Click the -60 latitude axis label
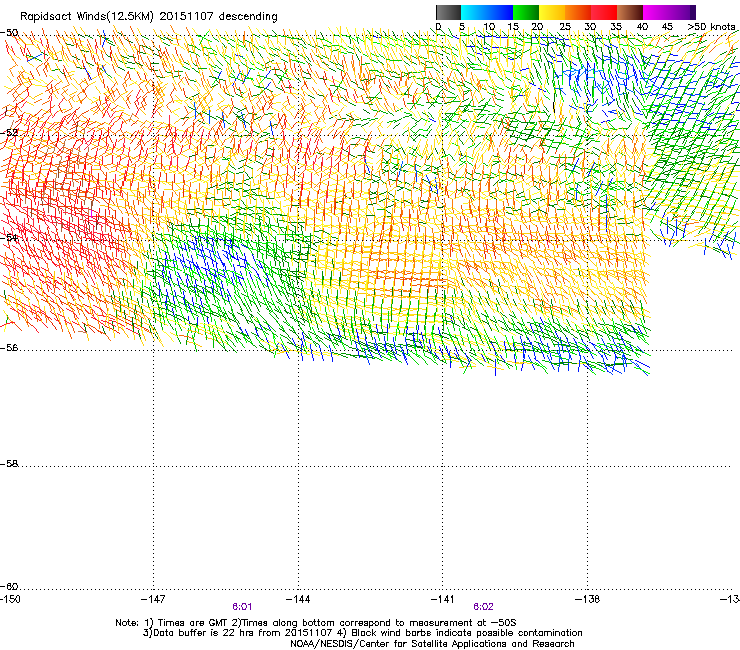This screenshot has width=740, height=650. (x=9, y=586)
